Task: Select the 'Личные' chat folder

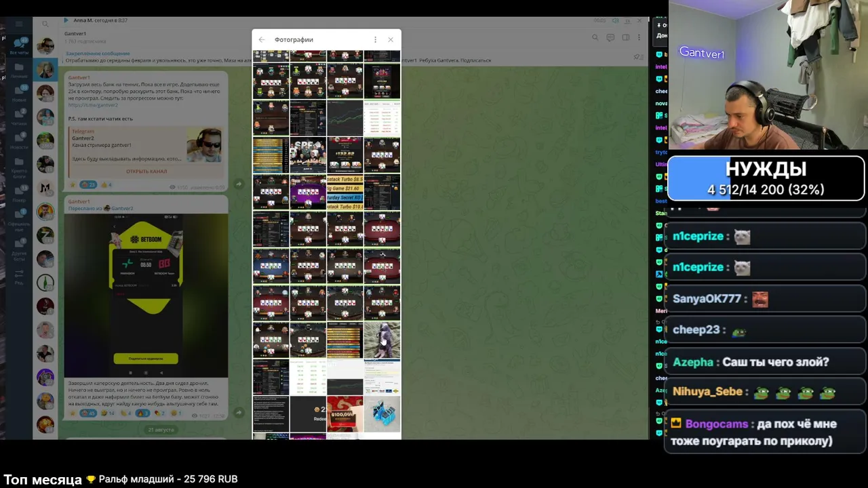Action: point(19,70)
